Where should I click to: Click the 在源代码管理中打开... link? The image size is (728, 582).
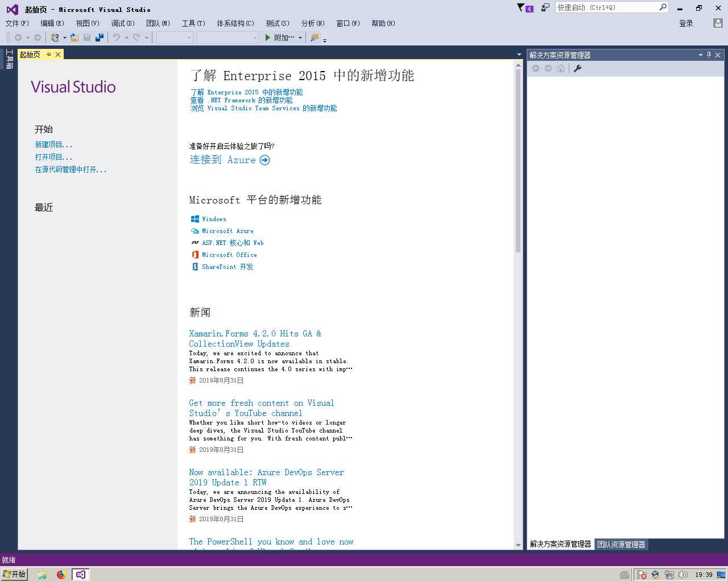pos(71,170)
